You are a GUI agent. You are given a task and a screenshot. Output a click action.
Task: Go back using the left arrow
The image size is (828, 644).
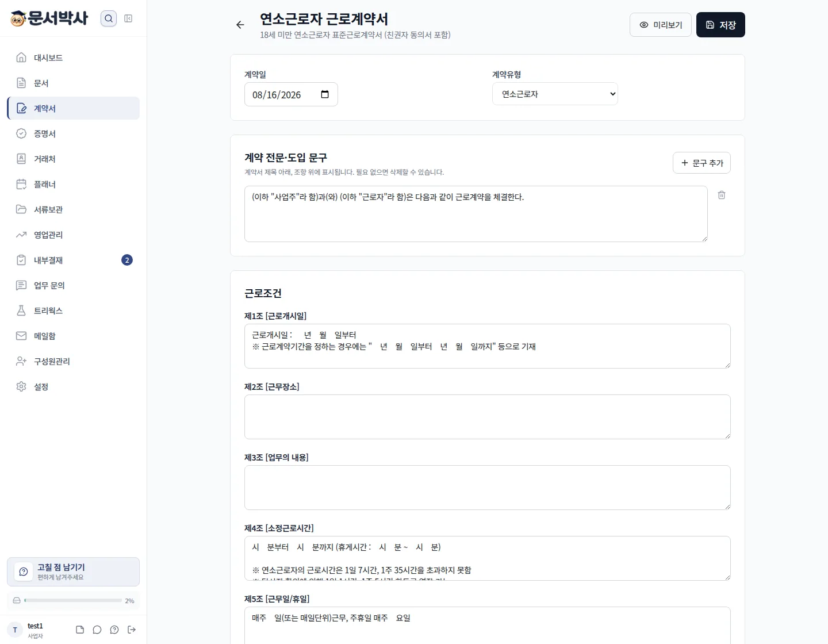click(240, 25)
